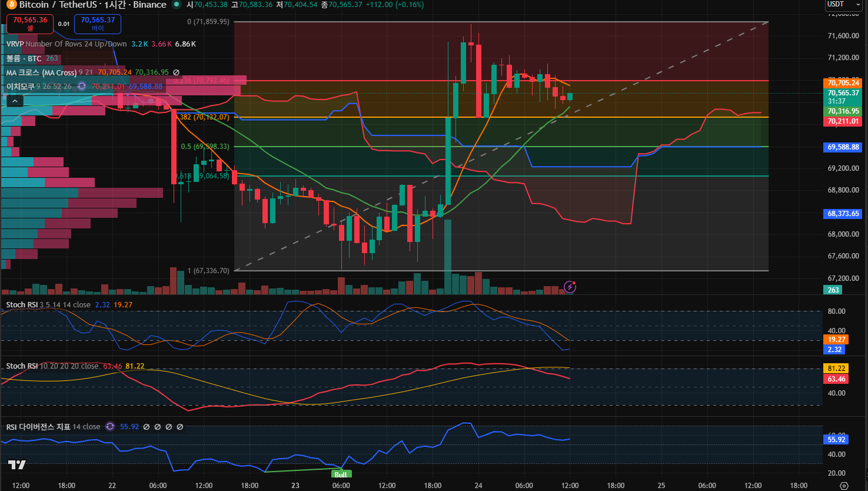This screenshot has height=491, width=868.
Task: Select the Stoch RSI 3 5 14 14 legend
Action: coord(48,305)
